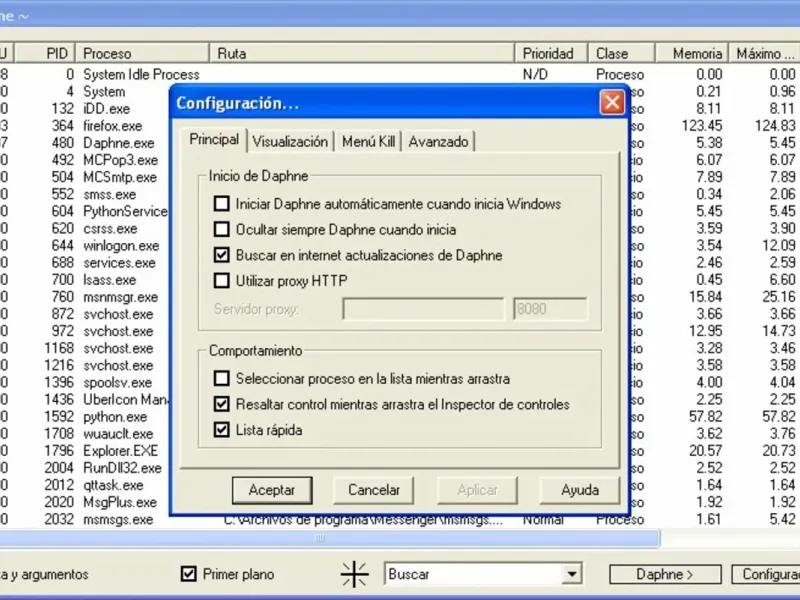Sort process list by PID column header
800x600 pixels.
(45, 53)
